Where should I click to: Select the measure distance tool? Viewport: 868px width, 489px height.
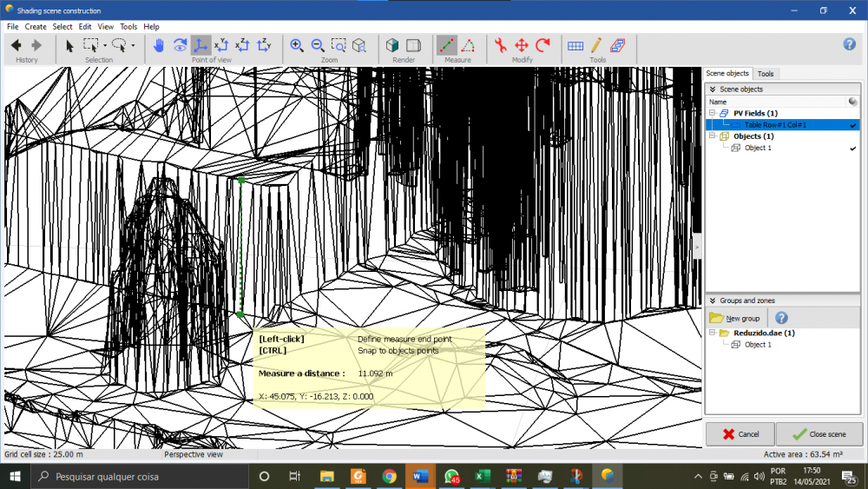[447, 45]
